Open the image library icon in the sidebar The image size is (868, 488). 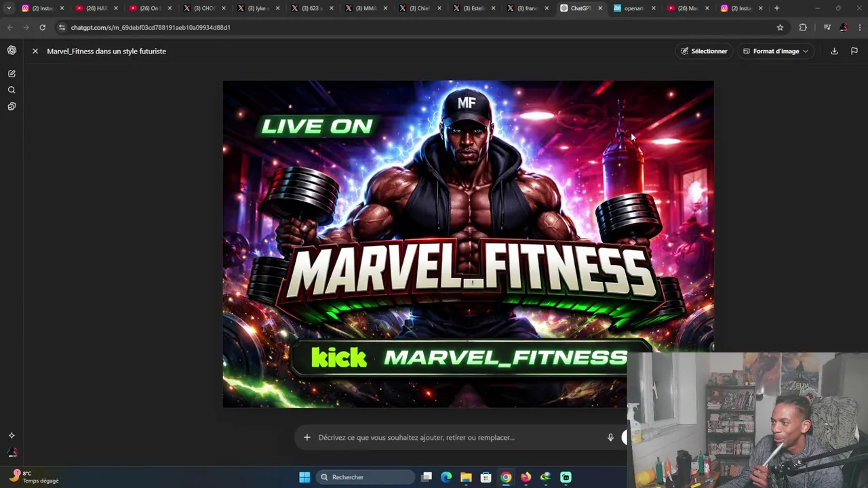12,106
